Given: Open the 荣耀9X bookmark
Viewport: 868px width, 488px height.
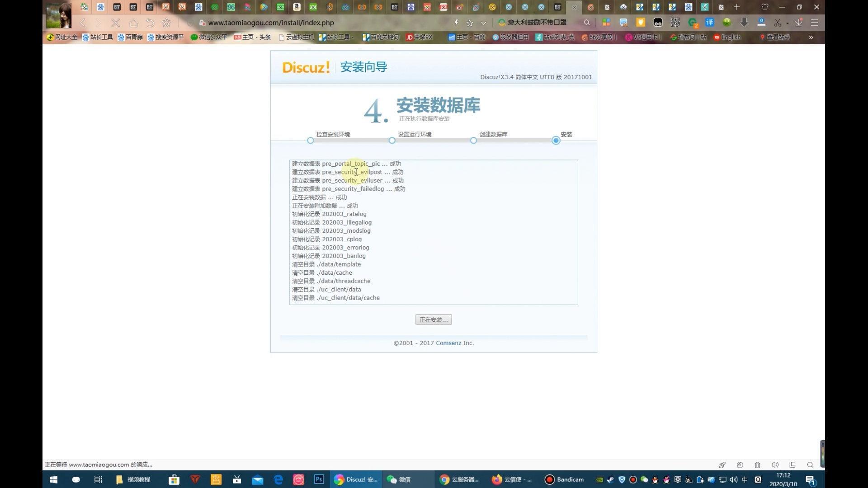Looking at the screenshot, I should pos(420,37).
